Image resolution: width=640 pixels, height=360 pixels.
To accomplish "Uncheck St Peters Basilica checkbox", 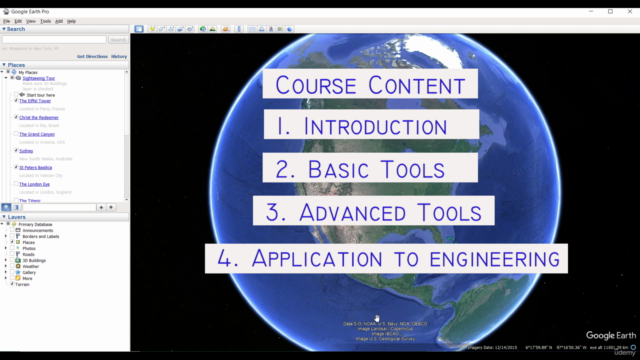I will [x=16, y=167].
